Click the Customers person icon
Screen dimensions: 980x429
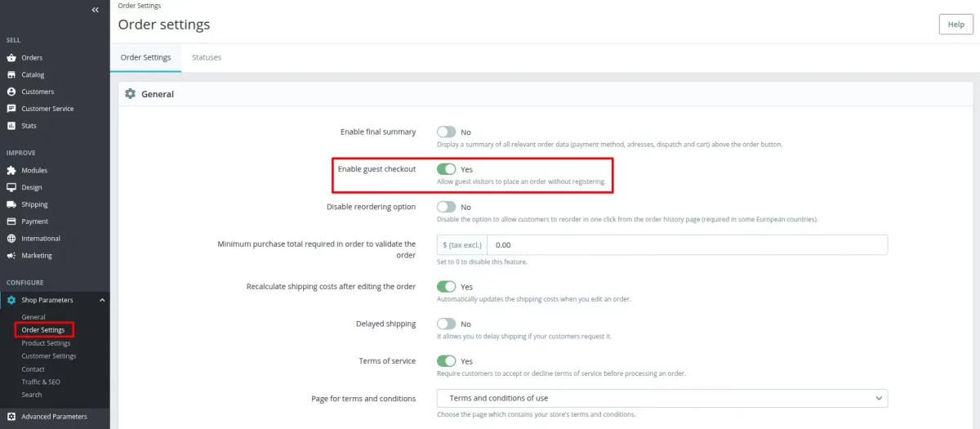pyautogui.click(x=11, y=92)
